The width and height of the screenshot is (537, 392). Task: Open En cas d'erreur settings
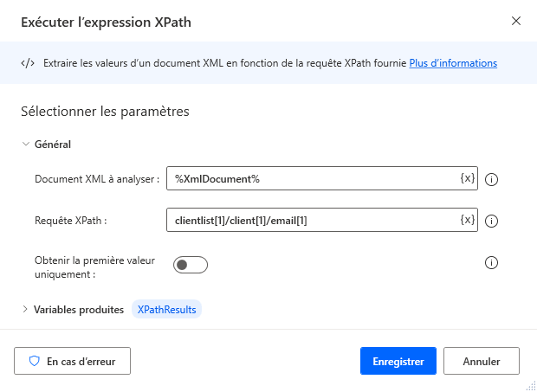click(x=73, y=361)
